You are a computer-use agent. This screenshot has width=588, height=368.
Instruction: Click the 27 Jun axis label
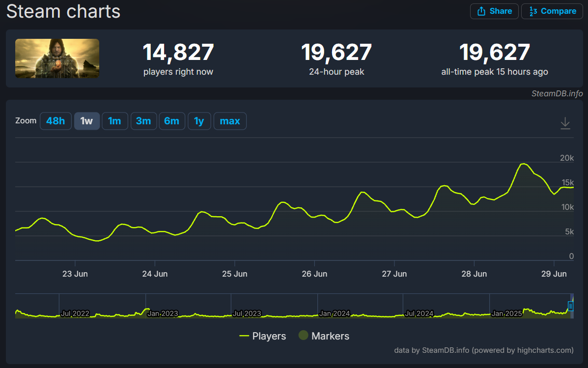tap(394, 274)
